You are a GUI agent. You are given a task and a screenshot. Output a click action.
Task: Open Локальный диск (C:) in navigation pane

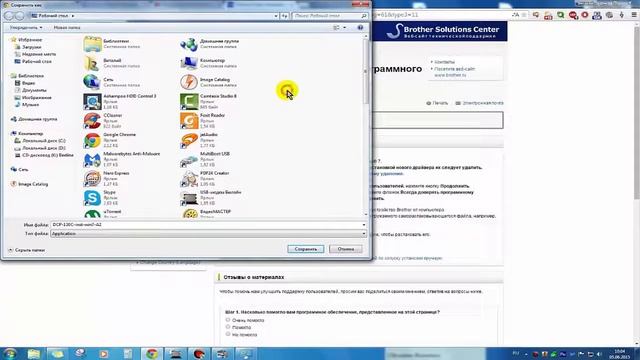point(40,140)
